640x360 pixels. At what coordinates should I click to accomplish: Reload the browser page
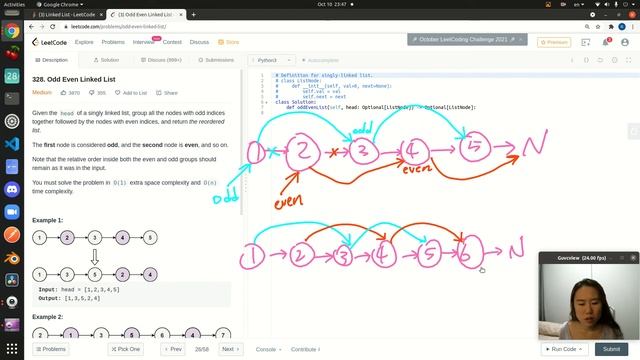[53, 27]
